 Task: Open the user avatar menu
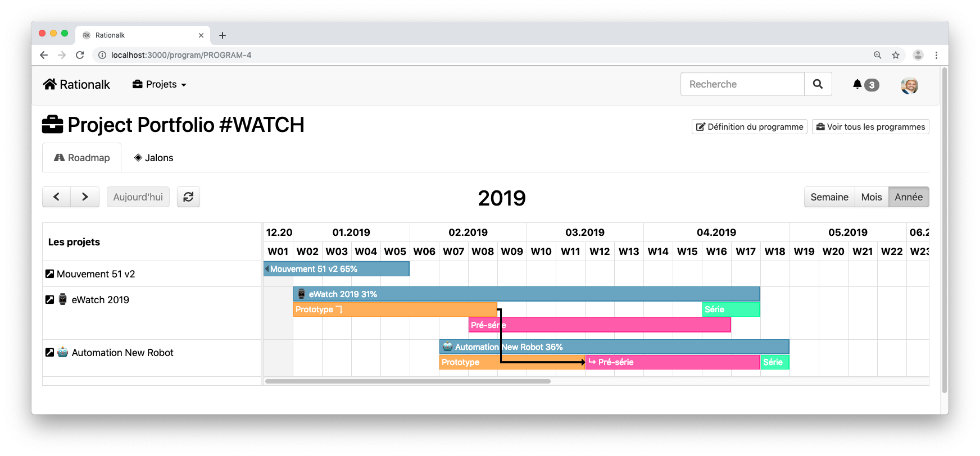pyautogui.click(x=909, y=85)
